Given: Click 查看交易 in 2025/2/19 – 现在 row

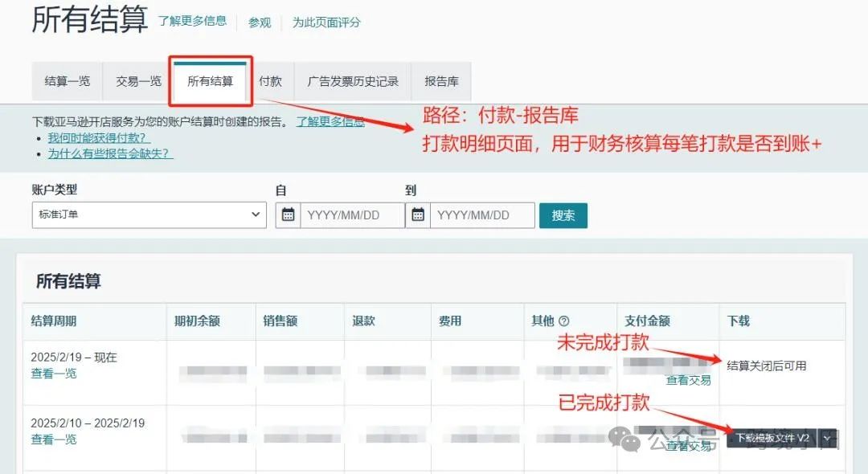Looking at the screenshot, I should pos(688,381).
